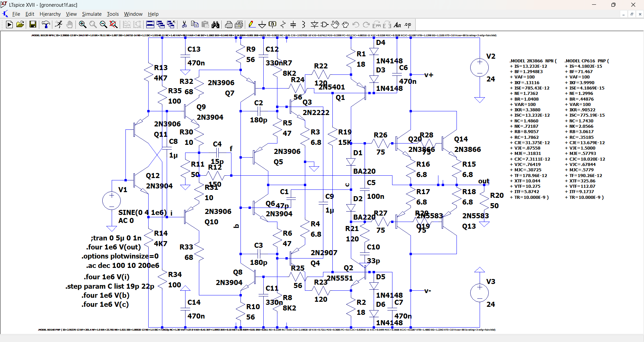This screenshot has width=644, height=342.
Task: Click the 'v-' net label
Action: (x=428, y=291)
